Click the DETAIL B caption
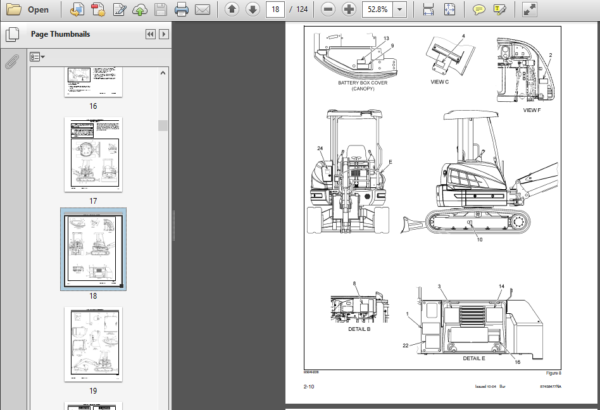Image resolution: width=600 pixels, height=410 pixels. [x=359, y=329]
